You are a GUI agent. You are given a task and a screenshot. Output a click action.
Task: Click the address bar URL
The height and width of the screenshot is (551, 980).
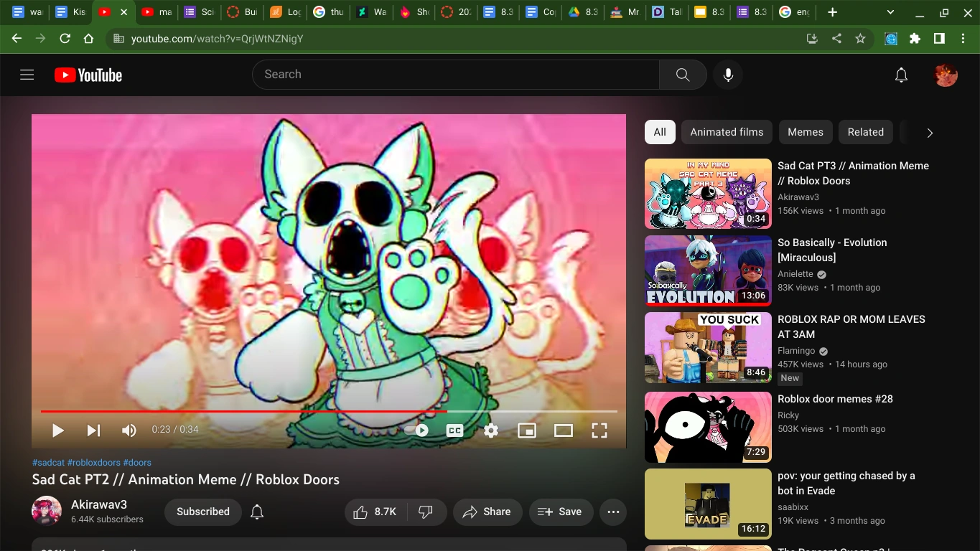218,39
